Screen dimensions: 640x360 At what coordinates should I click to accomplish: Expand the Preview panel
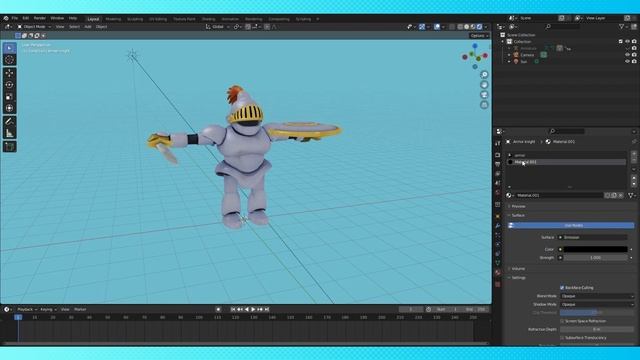point(518,207)
